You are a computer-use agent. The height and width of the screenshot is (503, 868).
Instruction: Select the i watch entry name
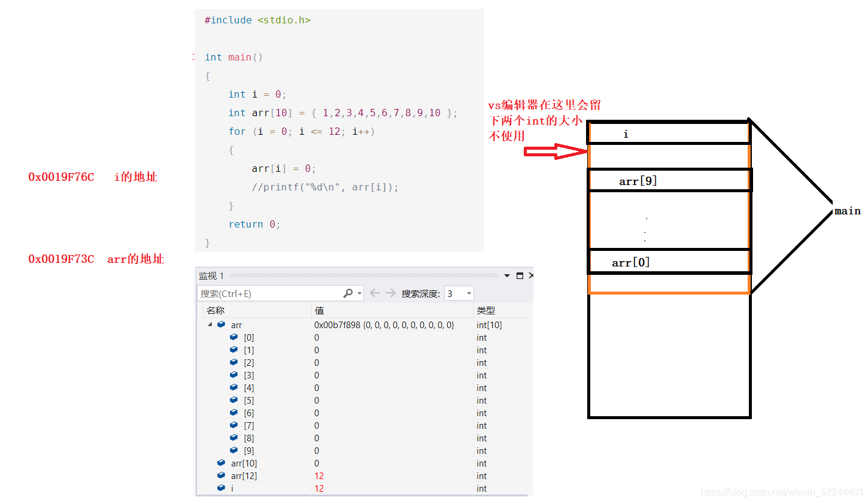(232, 489)
